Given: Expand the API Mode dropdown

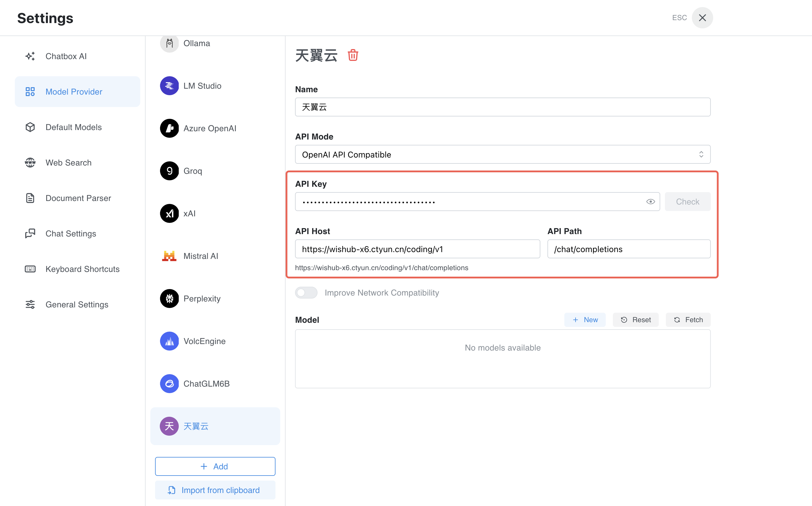Looking at the screenshot, I should tap(502, 154).
